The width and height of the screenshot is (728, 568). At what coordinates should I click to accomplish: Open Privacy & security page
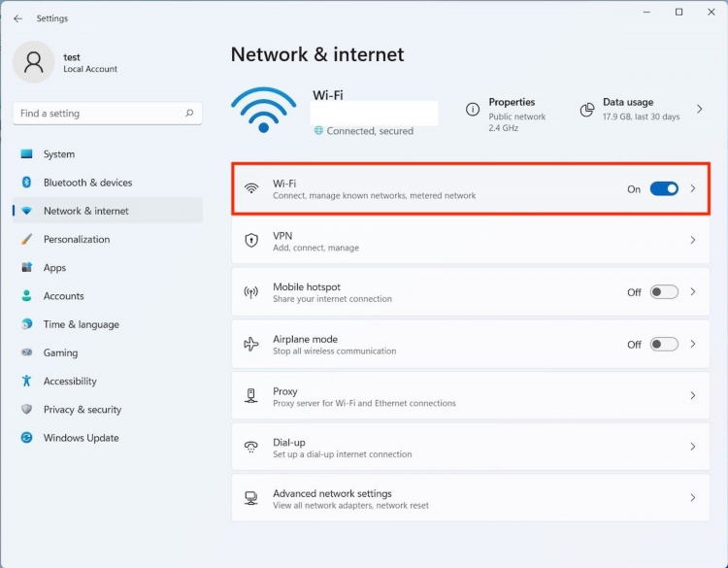(x=108, y=409)
